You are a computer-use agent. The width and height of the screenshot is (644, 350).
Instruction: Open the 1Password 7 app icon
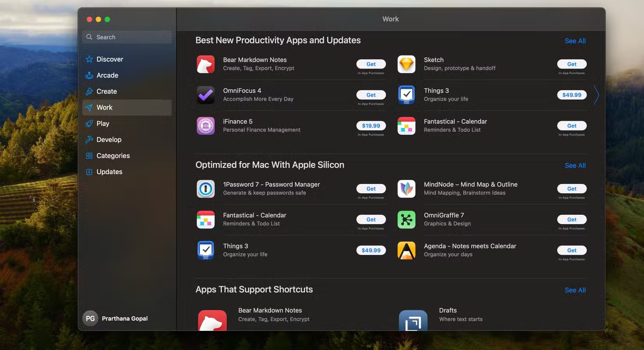(x=205, y=189)
